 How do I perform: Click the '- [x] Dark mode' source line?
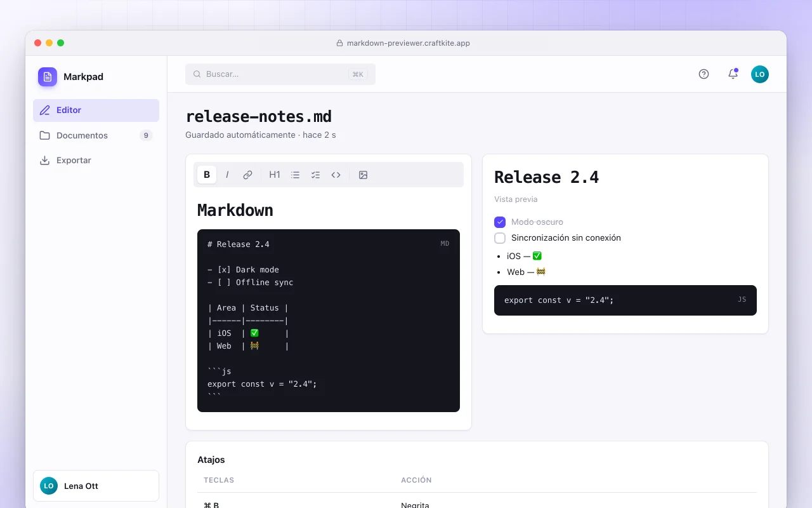243,270
